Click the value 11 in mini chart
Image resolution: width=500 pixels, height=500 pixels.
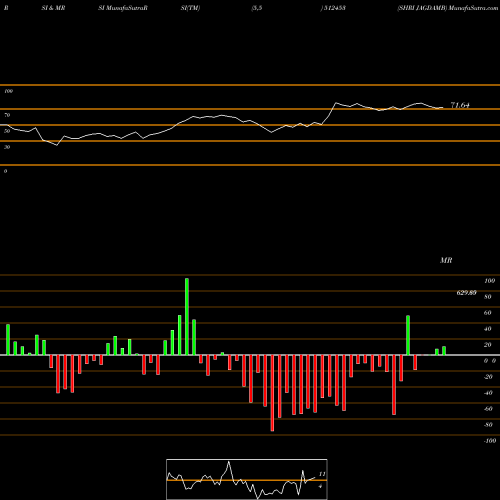[x=322, y=474]
